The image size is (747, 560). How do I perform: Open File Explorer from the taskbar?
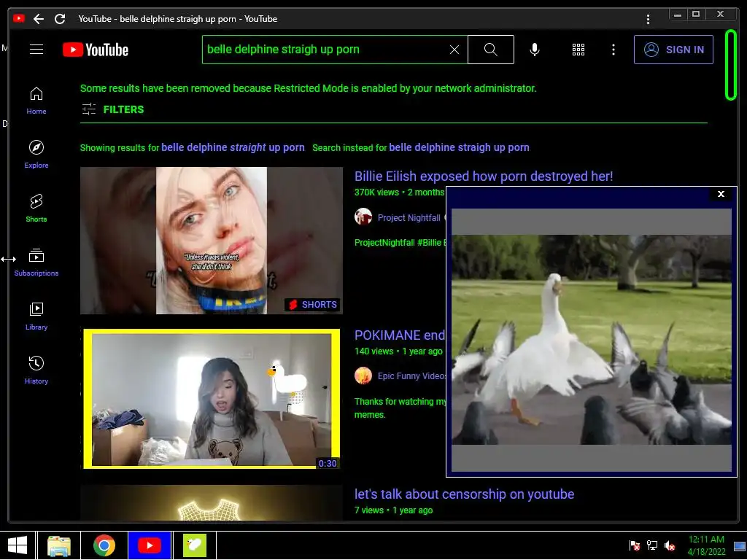pyautogui.click(x=59, y=545)
